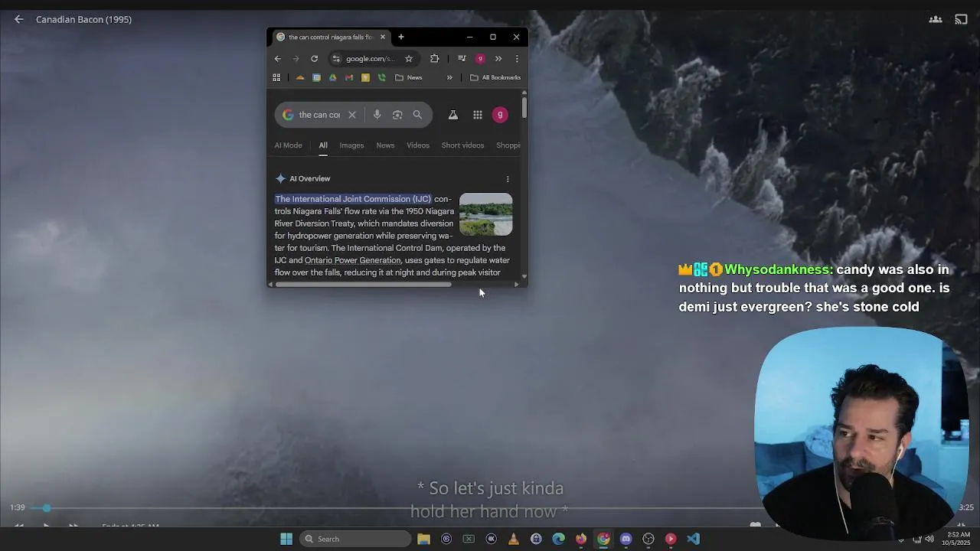Open Chrome three-dot menu

[x=517, y=59]
